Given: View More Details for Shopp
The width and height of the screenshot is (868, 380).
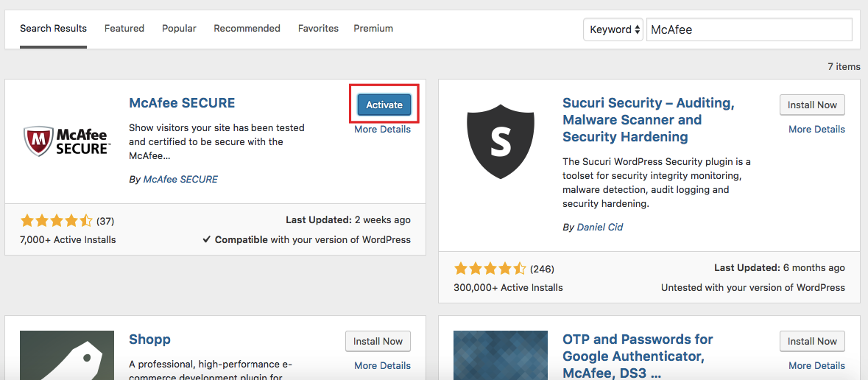Looking at the screenshot, I should click(x=383, y=365).
